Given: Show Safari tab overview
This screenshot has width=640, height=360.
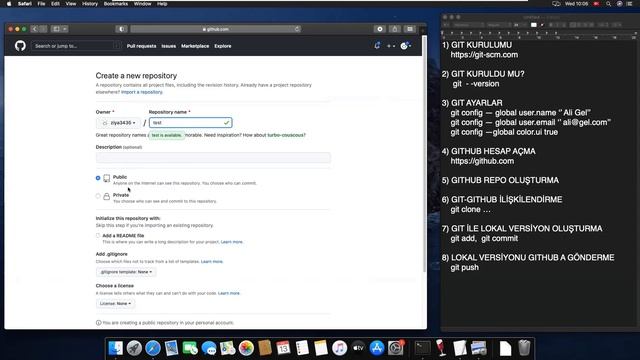Looking at the screenshot, I should 410,29.
